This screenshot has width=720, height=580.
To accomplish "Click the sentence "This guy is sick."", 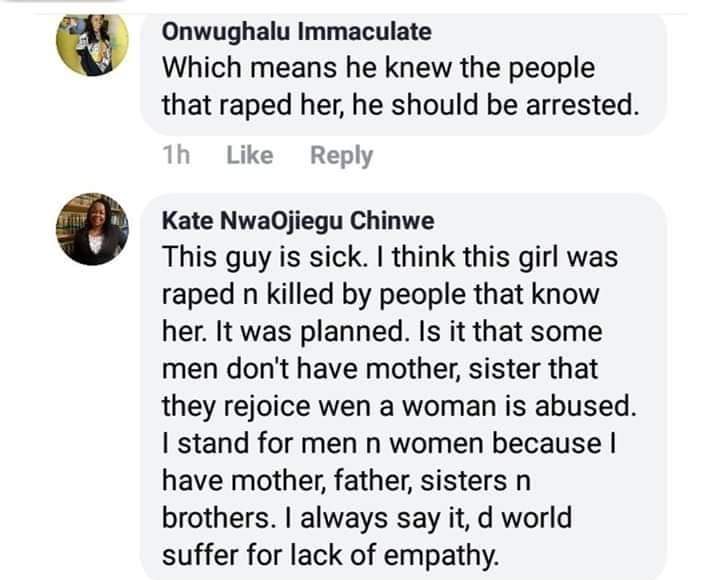I will (x=264, y=257).
